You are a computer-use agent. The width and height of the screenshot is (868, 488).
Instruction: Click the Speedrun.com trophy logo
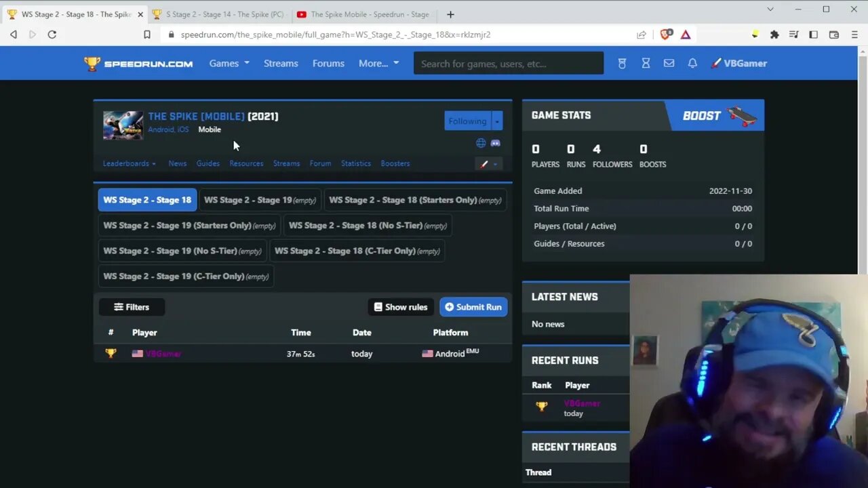click(x=138, y=63)
